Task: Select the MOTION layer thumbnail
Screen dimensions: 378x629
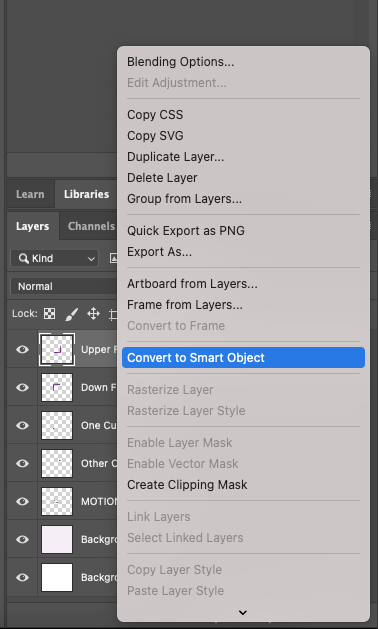Action: tap(57, 501)
